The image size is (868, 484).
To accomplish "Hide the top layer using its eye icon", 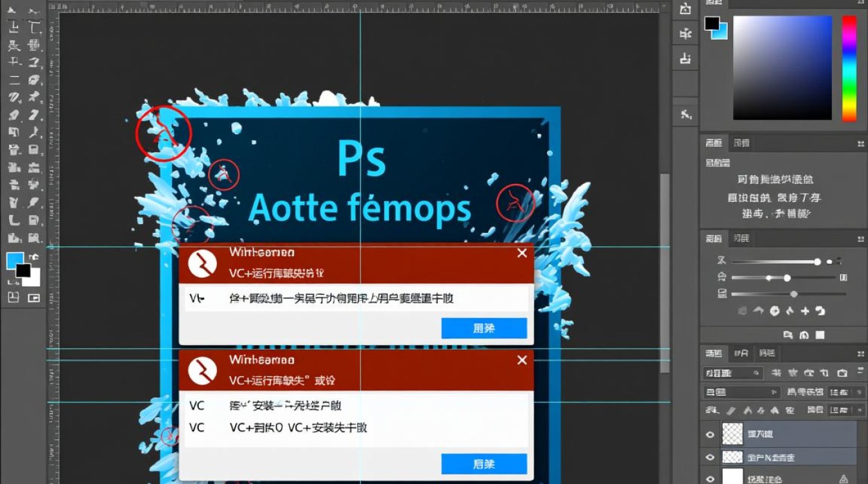I will (709, 434).
